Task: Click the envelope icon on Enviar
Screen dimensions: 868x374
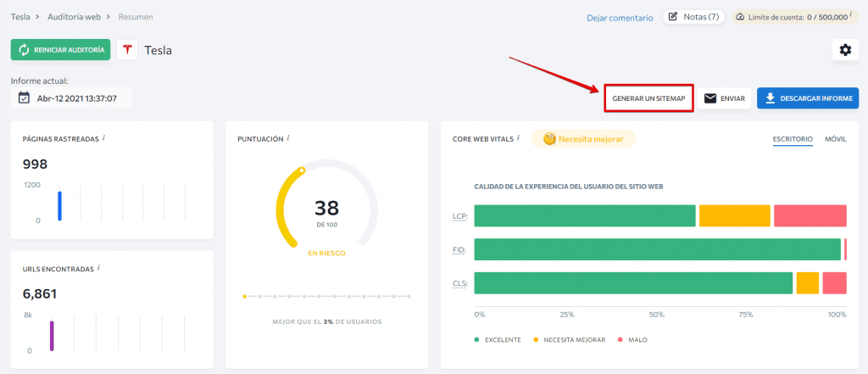Action: 710,98
